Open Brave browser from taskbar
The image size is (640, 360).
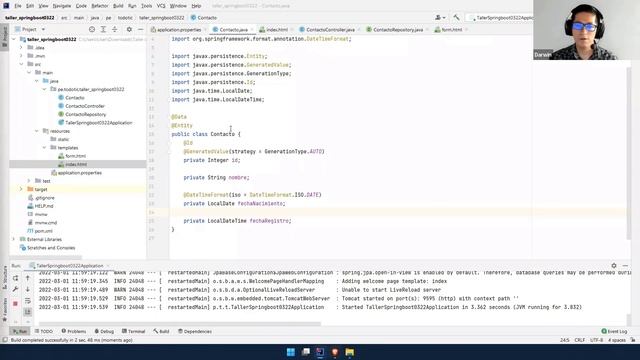coord(335,352)
